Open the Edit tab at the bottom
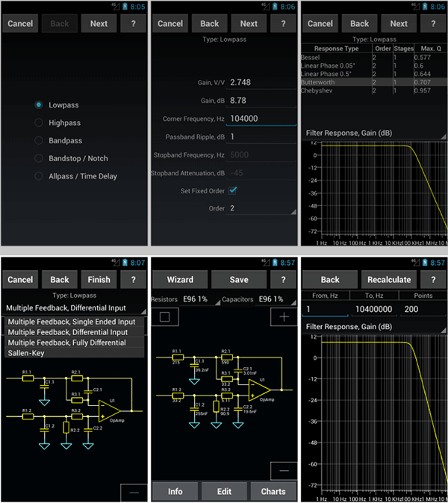This screenshot has height=503, width=448. point(224,492)
